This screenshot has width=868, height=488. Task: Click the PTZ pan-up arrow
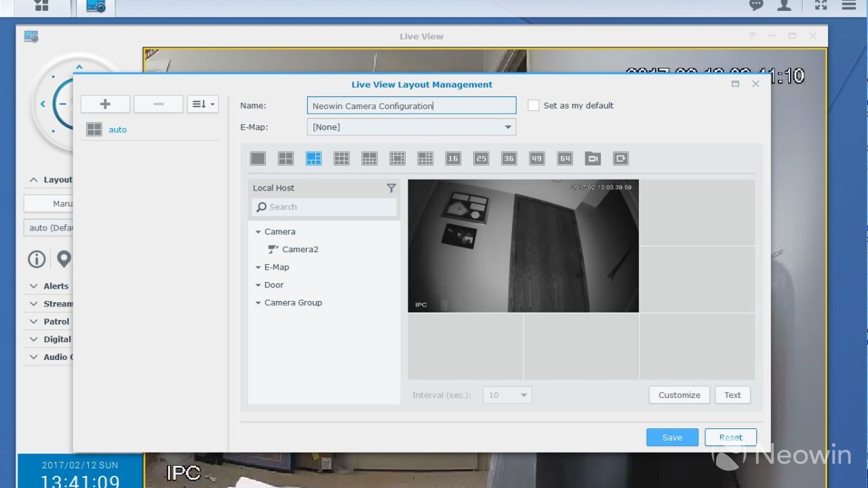[x=79, y=67]
